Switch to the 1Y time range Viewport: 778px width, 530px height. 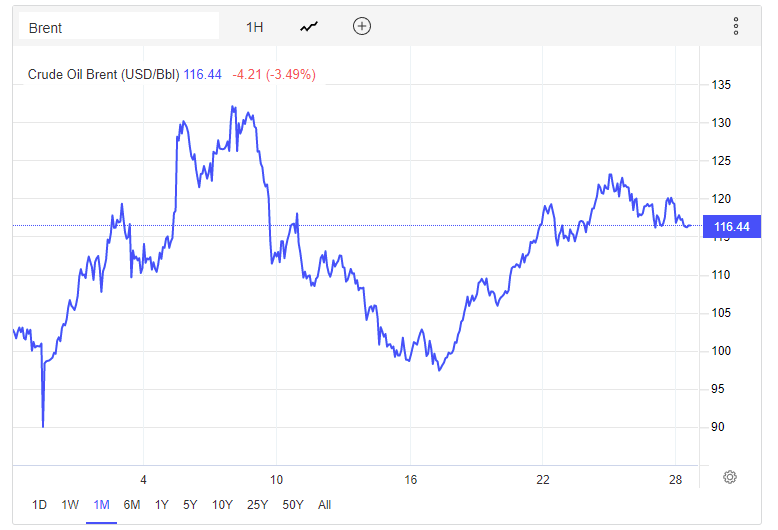(162, 505)
